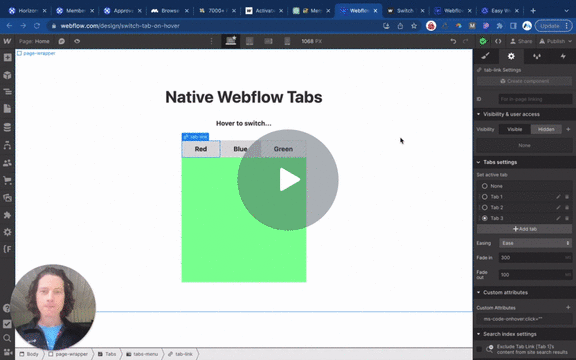The width and height of the screenshot is (576, 360).
Task: Open the comments bubble icon in top bar
Action: pos(61,41)
